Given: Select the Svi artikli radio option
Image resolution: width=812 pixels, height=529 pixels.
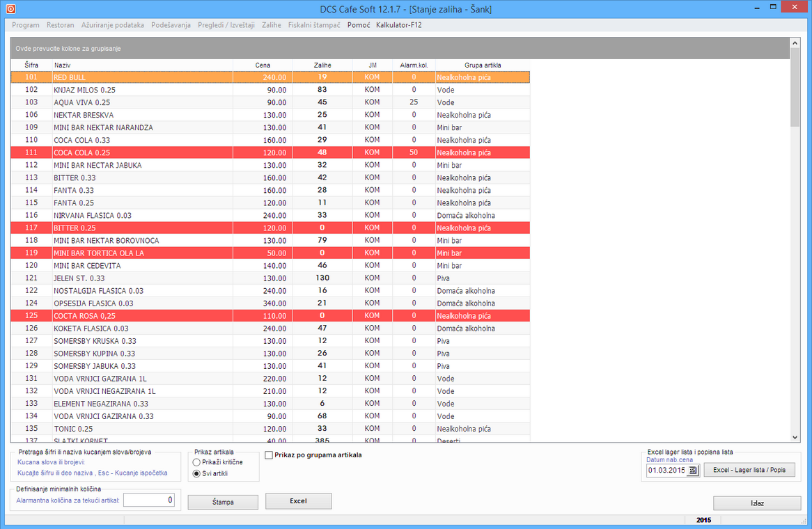Looking at the screenshot, I should coord(196,474).
